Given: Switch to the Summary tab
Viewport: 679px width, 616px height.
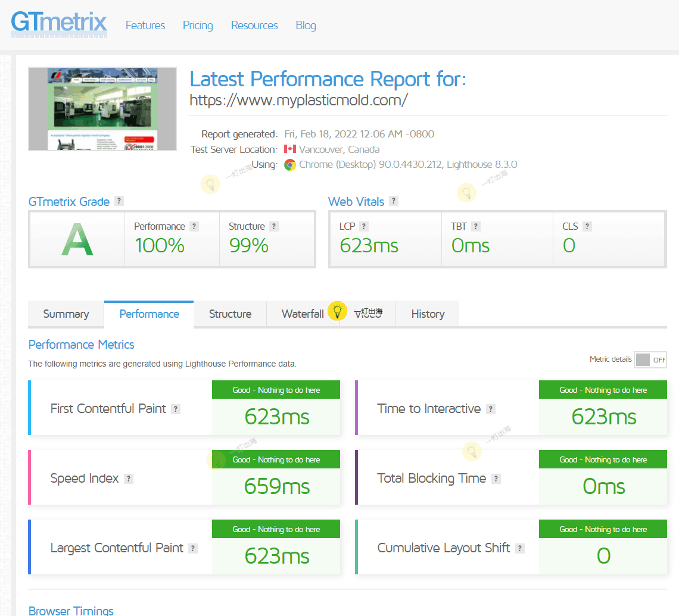Looking at the screenshot, I should tap(66, 314).
